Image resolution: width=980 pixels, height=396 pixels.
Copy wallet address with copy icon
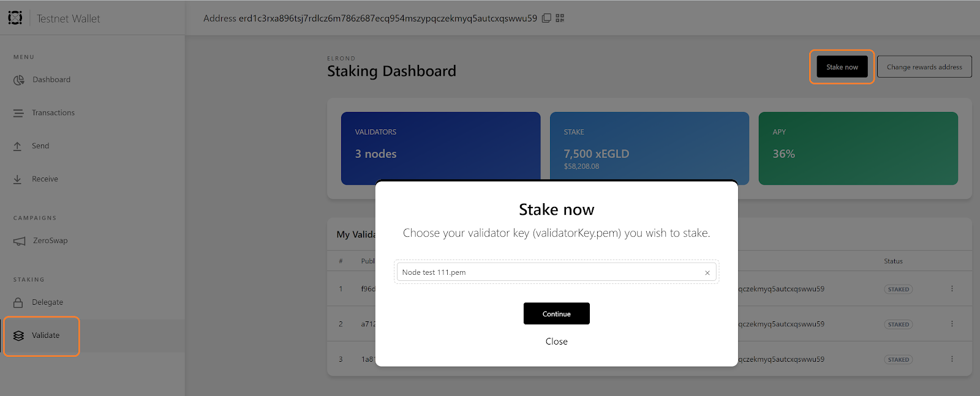[546, 18]
